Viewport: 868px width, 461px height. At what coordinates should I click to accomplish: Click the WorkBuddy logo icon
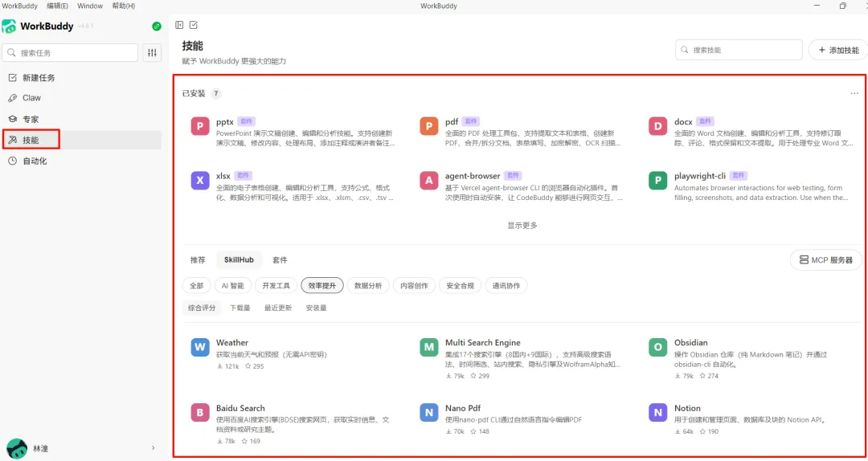tap(9, 26)
